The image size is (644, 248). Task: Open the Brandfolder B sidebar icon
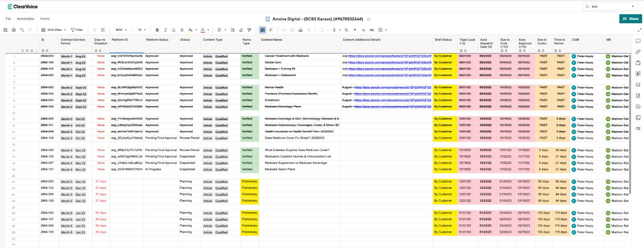click(x=638, y=74)
